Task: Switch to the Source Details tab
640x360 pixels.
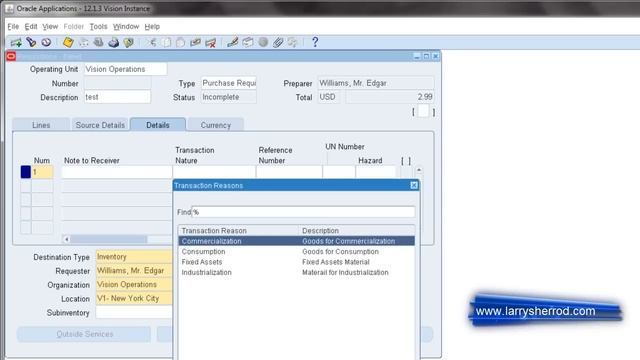Action: [x=100, y=125]
